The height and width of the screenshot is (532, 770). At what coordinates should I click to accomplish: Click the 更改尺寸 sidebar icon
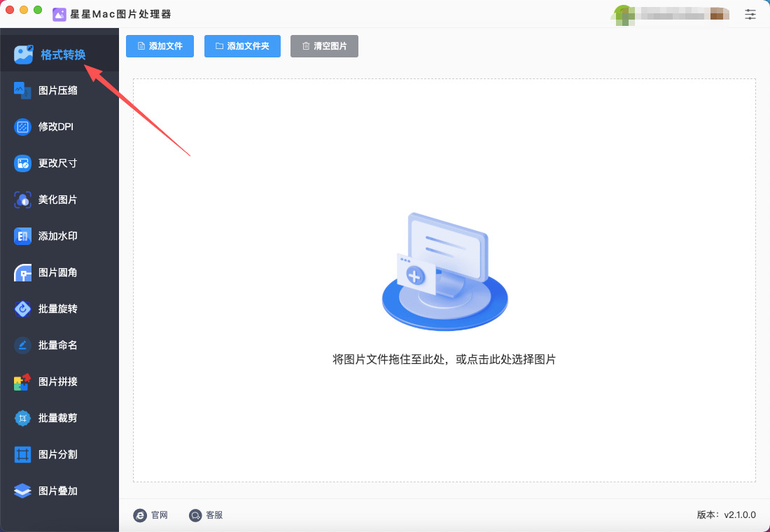tap(22, 163)
